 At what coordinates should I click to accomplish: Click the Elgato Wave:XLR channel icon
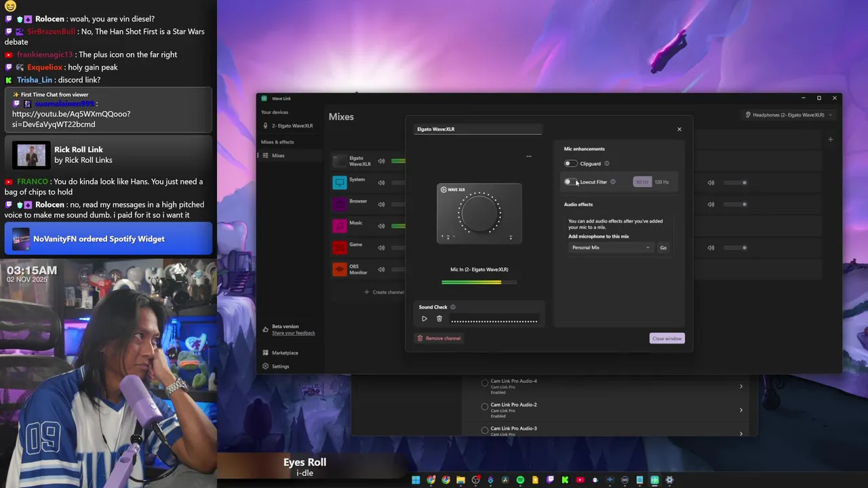coord(340,161)
